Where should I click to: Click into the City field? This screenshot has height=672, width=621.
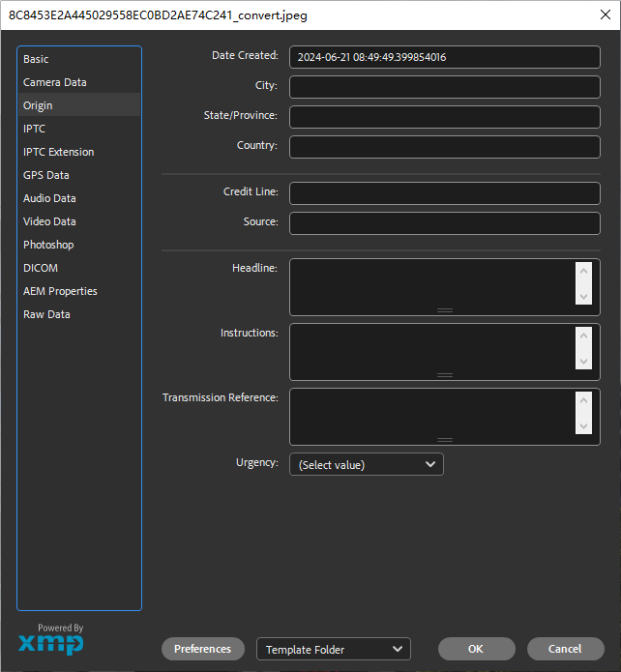[x=444, y=87]
